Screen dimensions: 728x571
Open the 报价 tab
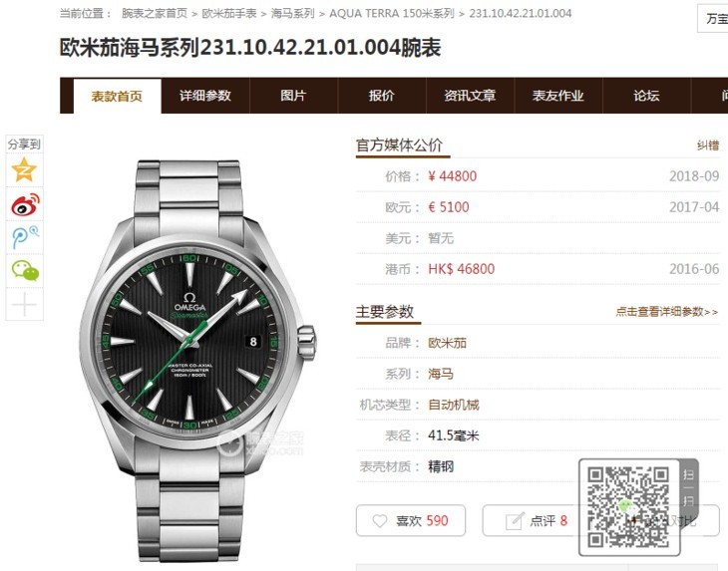click(x=382, y=96)
